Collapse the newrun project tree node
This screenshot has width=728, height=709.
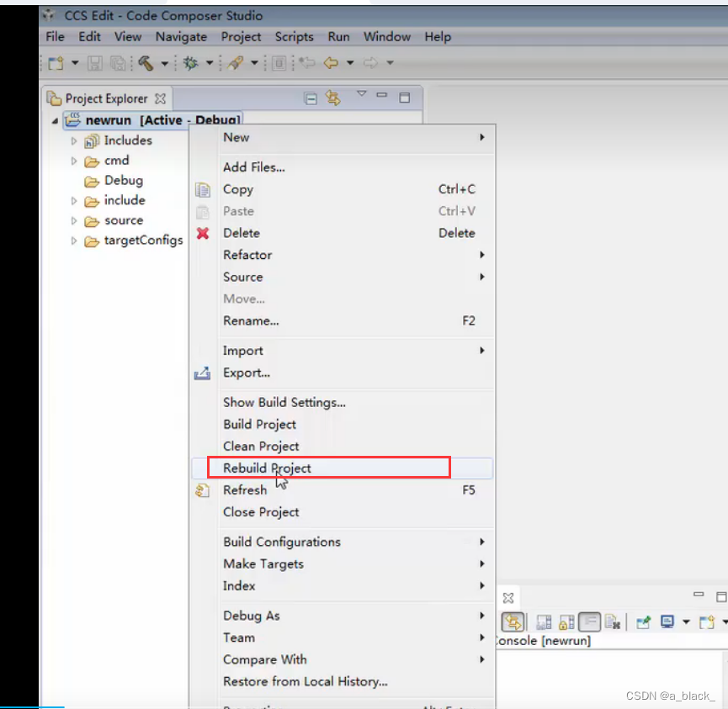click(x=55, y=120)
